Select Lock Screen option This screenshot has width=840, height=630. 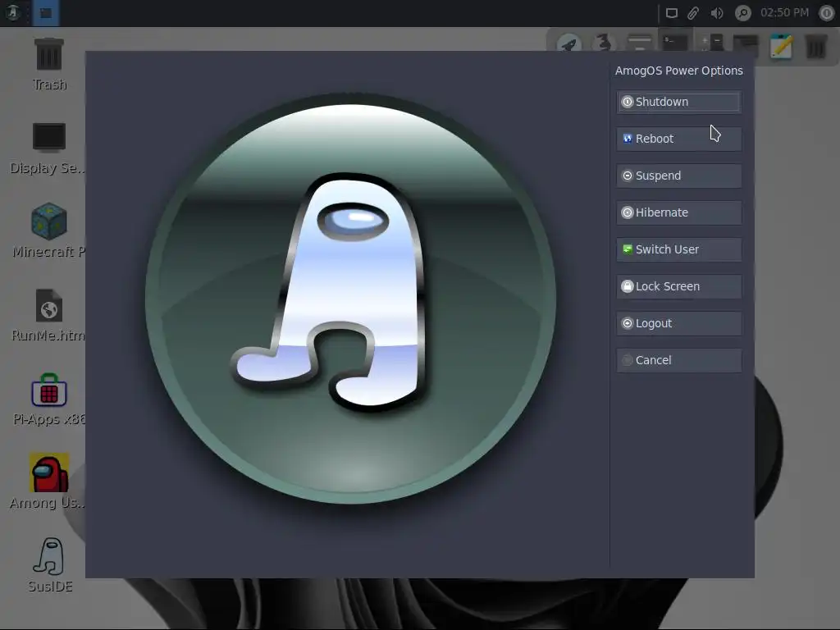tap(678, 286)
